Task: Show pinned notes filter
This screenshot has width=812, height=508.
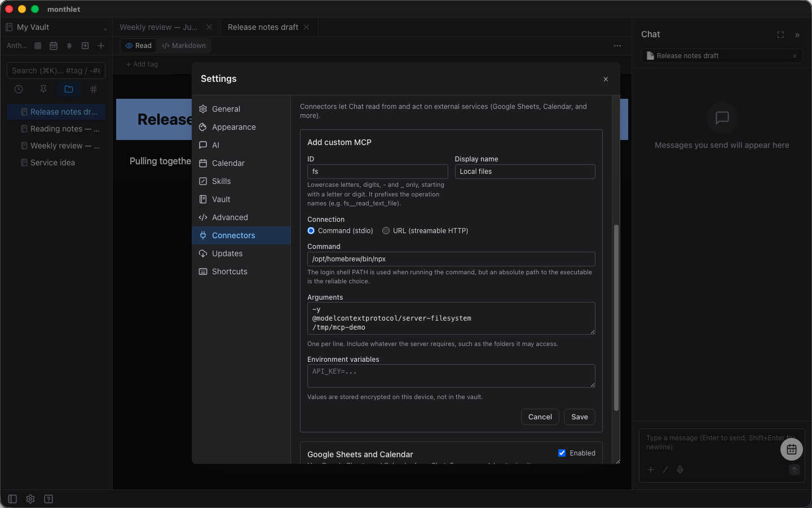Action: pos(43,89)
